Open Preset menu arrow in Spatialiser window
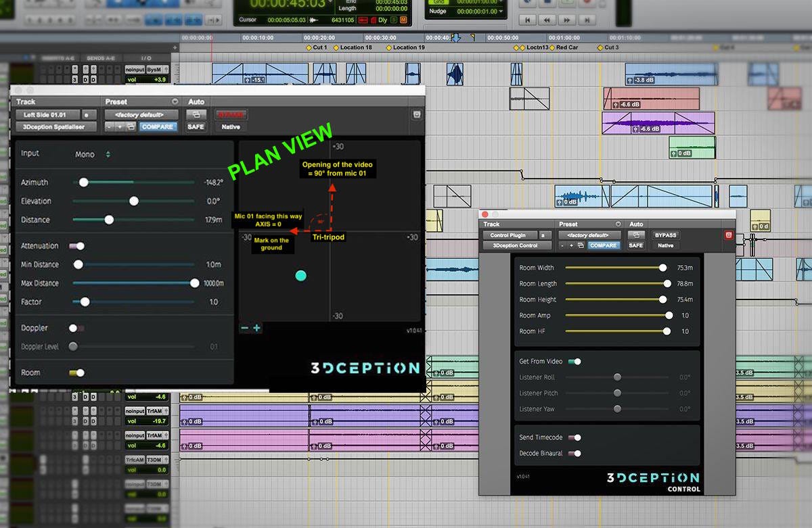Image resolution: width=812 pixels, height=528 pixels. point(175,102)
